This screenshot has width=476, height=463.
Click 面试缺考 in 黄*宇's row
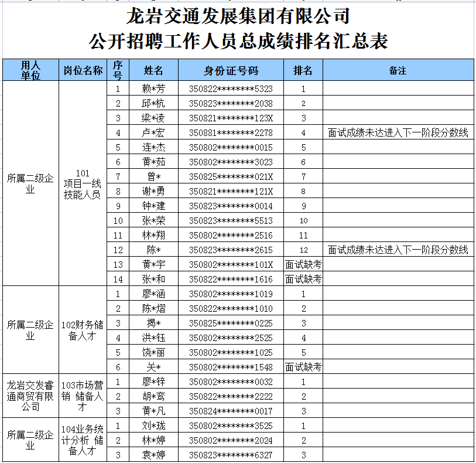click(x=303, y=264)
